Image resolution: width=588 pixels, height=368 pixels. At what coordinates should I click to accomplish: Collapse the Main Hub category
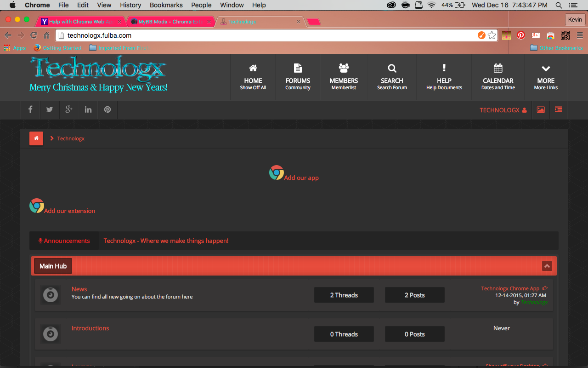click(547, 266)
